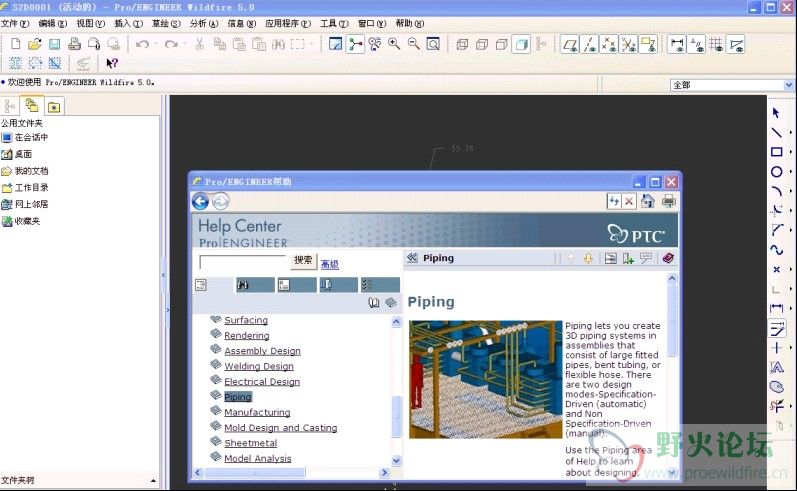The image size is (797, 491).
Task: Switch to the folder browser navigator tab
Action: coord(32,105)
